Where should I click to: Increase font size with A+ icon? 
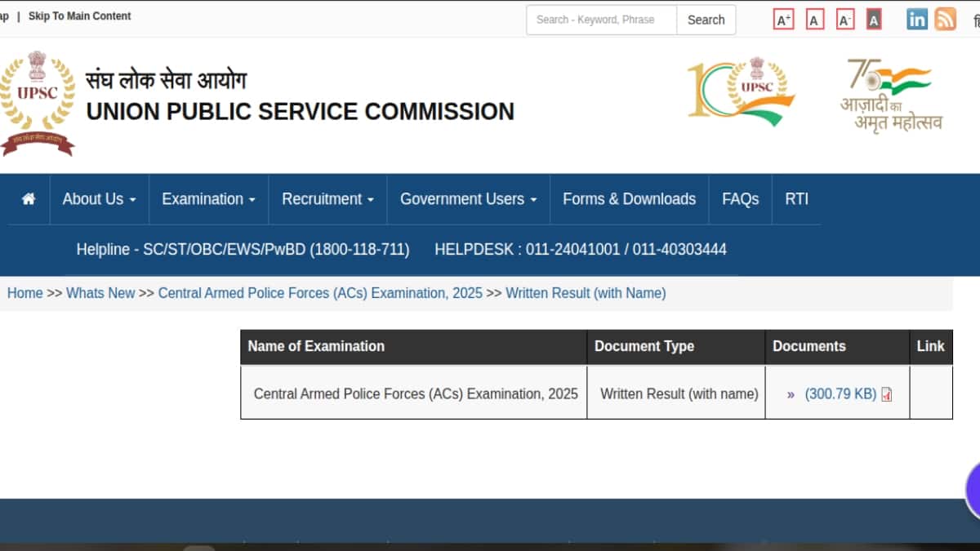pyautogui.click(x=783, y=20)
